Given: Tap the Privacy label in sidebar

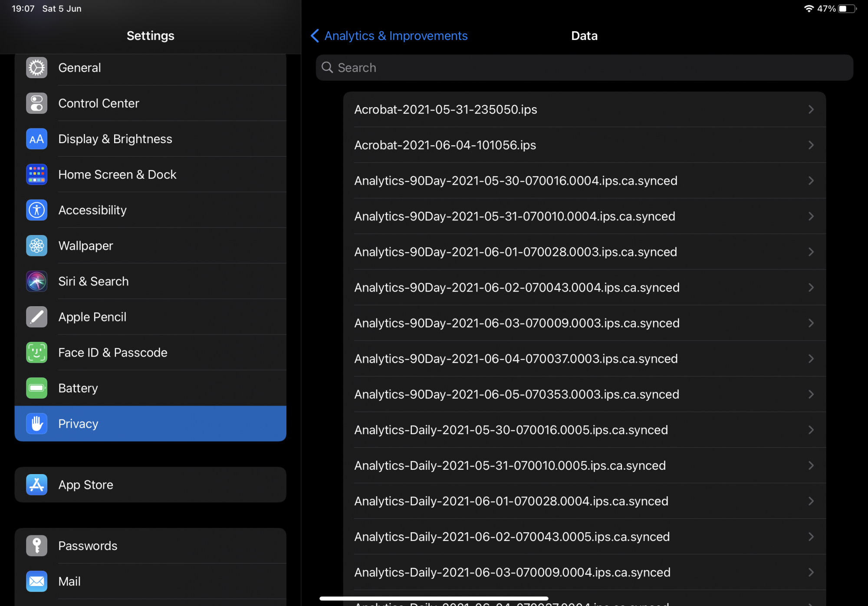Looking at the screenshot, I should coord(78,423).
